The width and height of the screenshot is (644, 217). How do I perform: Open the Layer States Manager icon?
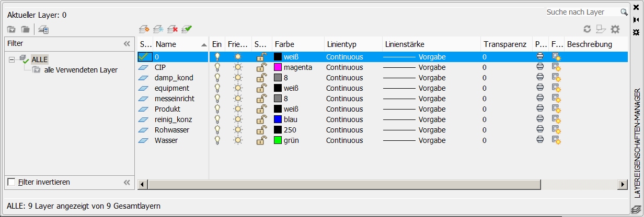coord(43,29)
